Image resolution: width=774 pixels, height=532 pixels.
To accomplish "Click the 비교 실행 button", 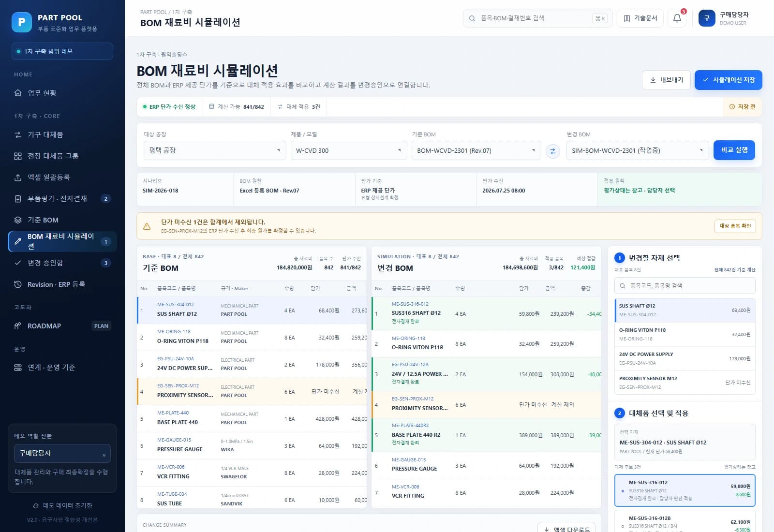I will 734,150.
